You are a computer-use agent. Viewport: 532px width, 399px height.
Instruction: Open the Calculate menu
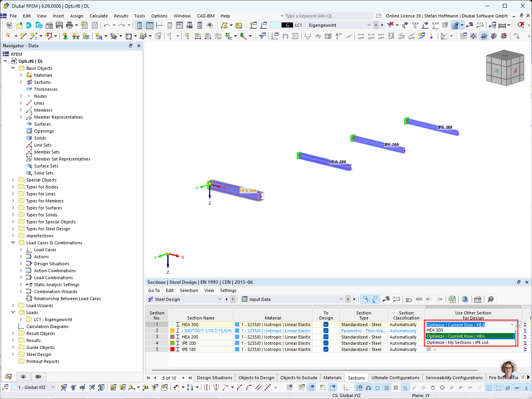(x=99, y=16)
